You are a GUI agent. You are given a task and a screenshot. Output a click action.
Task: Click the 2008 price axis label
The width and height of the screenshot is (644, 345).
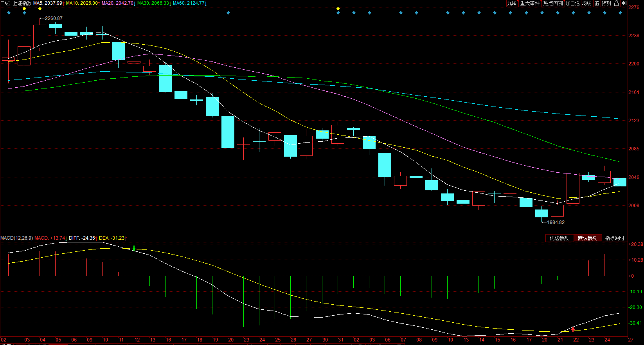[634, 206]
